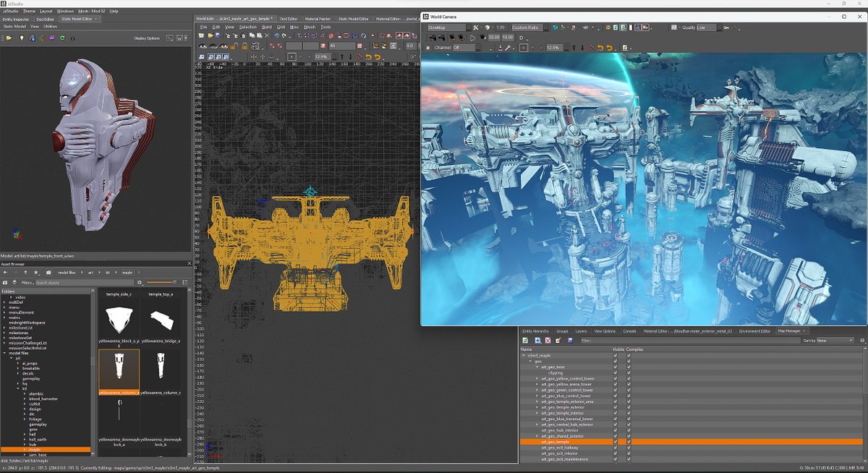The image size is (868, 473).
Task: Go up one folder in Asset Browser
Action: pyautogui.click(x=25, y=273)
